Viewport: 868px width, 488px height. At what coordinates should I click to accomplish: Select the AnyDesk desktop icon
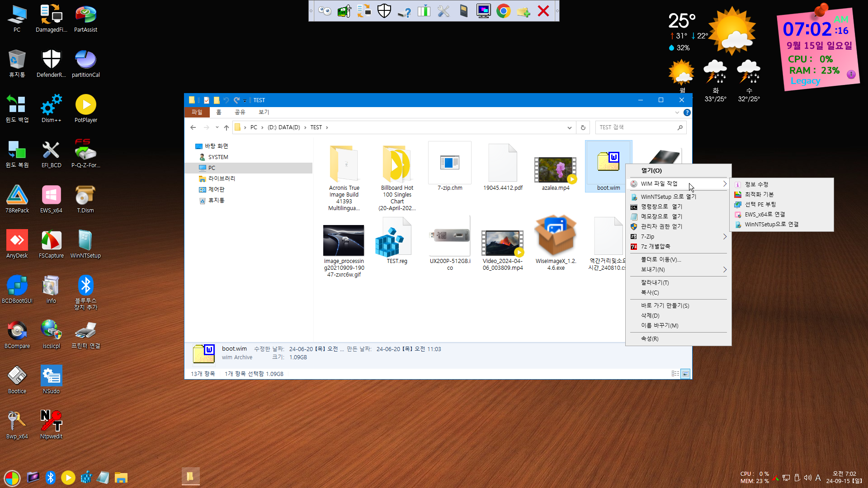pyautogui.click(x=17, y=244)
